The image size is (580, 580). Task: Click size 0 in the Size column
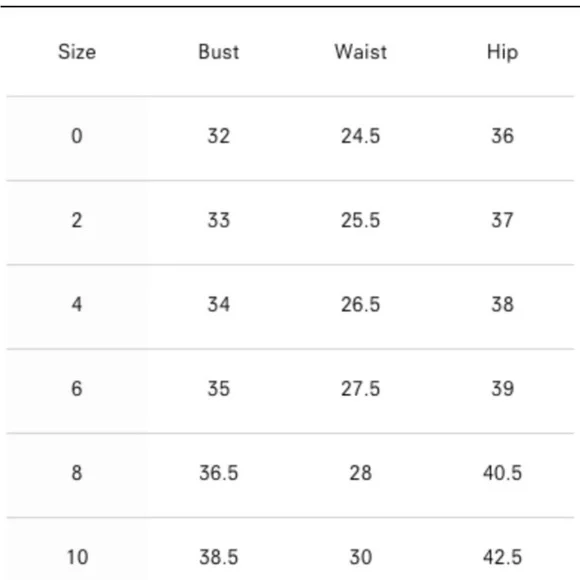[x=77, y=136]
